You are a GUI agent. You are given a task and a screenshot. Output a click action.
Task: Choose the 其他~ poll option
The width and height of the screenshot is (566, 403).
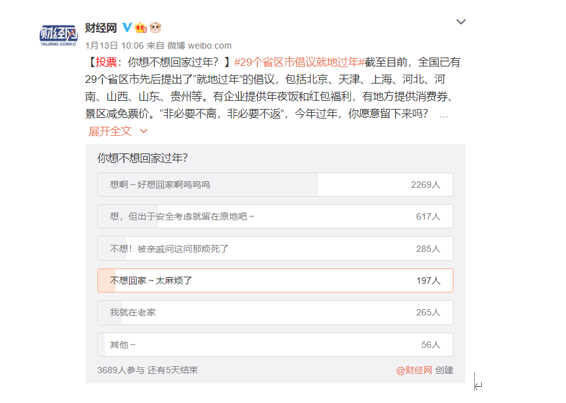pos(275,344)
